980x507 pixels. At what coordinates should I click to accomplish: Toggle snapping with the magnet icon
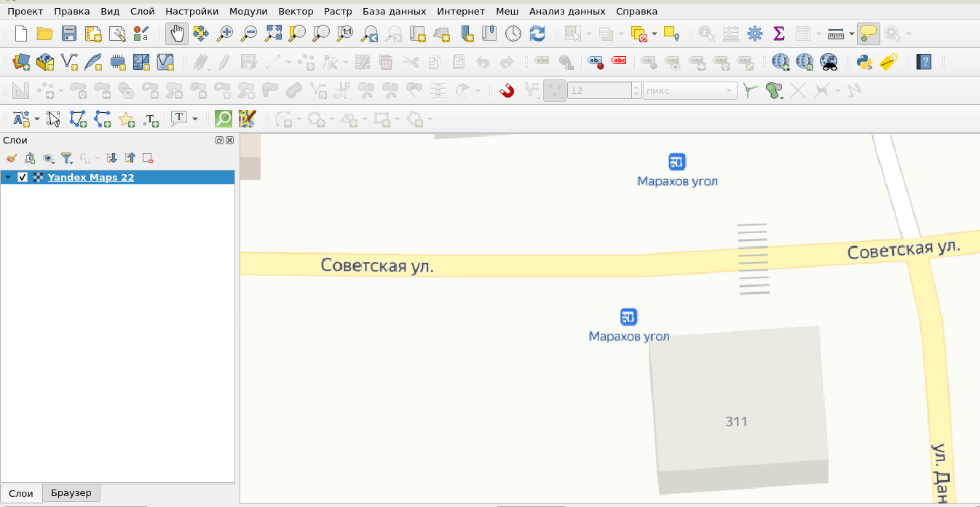(x=507, y=90)
